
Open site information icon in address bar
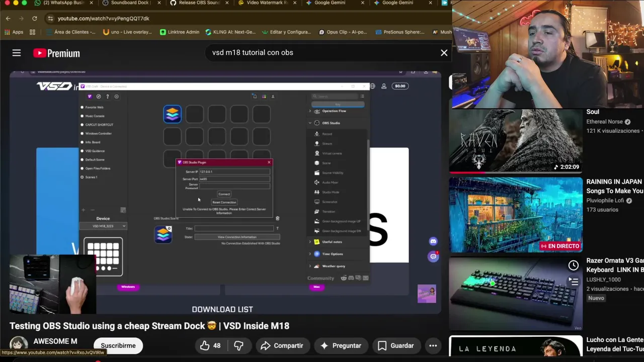coord(50,18)
